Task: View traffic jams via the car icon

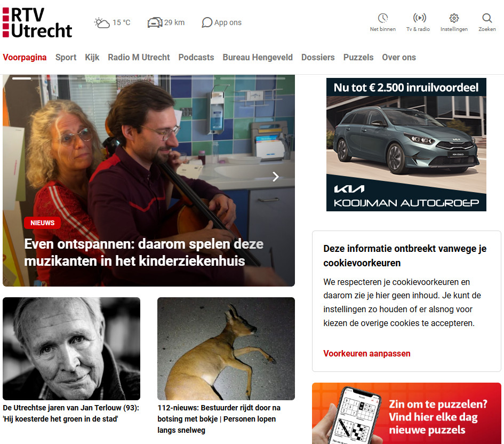Action: click(x=155, y=22)
